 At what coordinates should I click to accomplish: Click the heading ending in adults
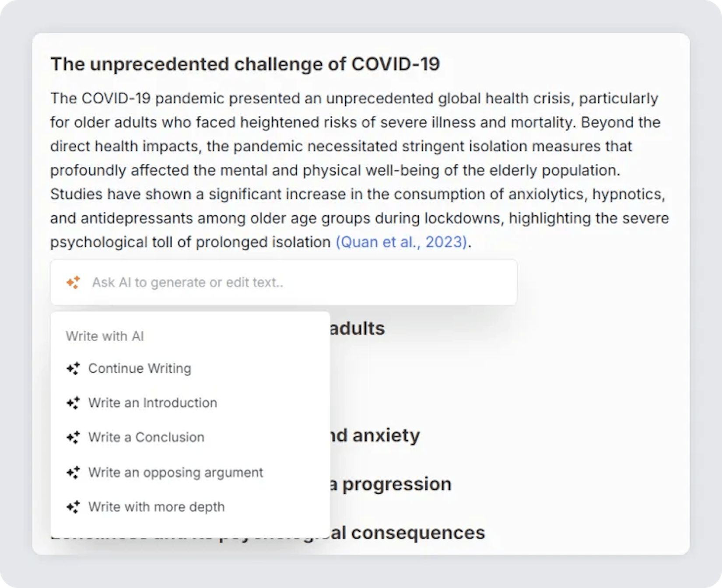pyautogui.click(x=357, y=329)
